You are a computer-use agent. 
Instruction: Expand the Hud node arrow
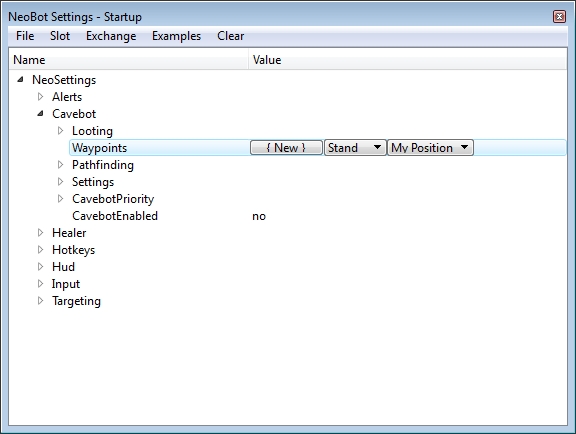pyautogui.click(x=40, y=266)
